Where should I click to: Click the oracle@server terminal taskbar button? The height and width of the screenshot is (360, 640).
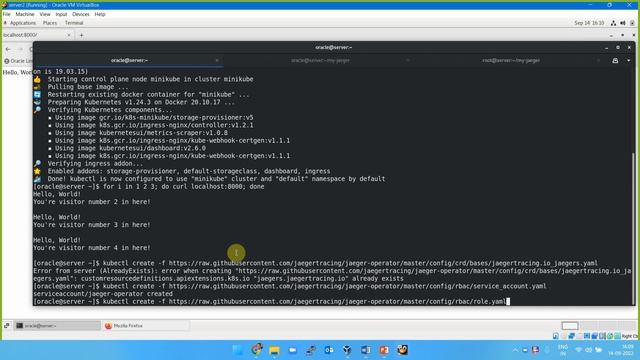click(57, 326)
